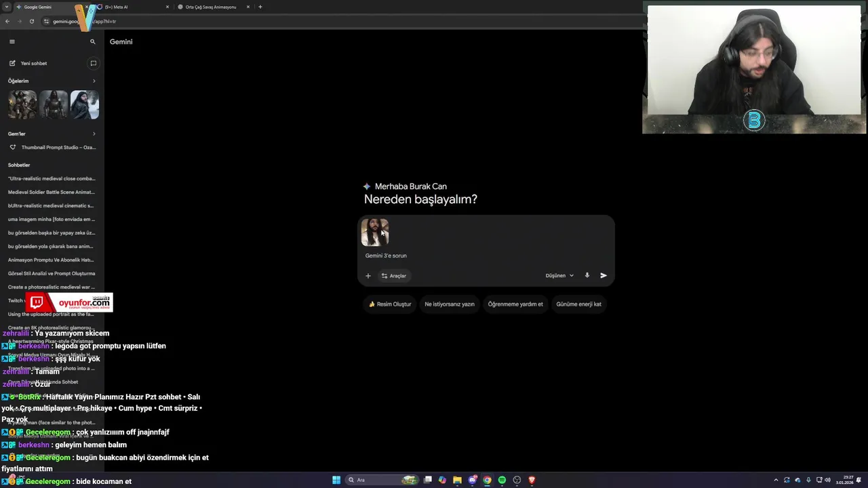
Task: Switch to the Orta Çağ Savaş Animasyonu tab
Action: tap(210, 7)
